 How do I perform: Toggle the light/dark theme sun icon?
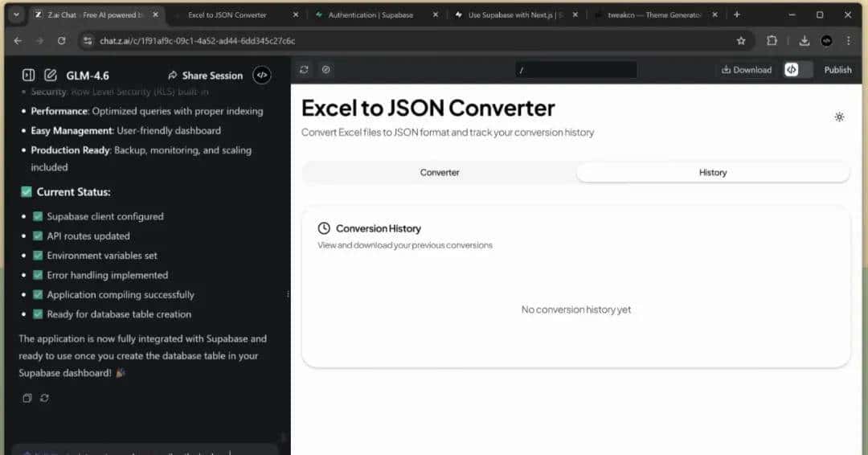coord(839,117)
